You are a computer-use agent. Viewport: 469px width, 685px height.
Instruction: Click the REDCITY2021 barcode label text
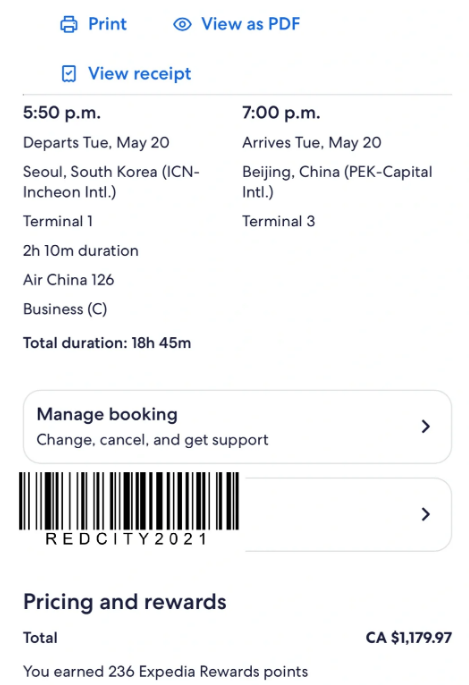126,539
